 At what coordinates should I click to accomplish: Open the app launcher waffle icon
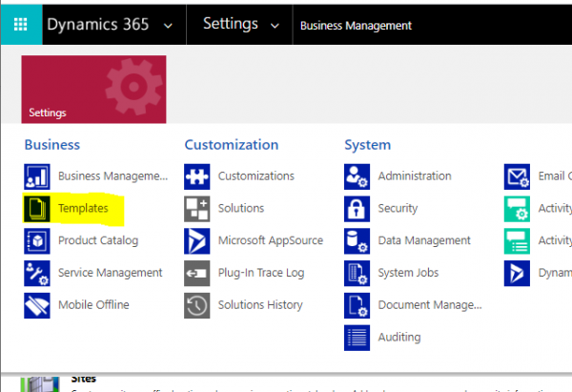(x=21, y=25)
